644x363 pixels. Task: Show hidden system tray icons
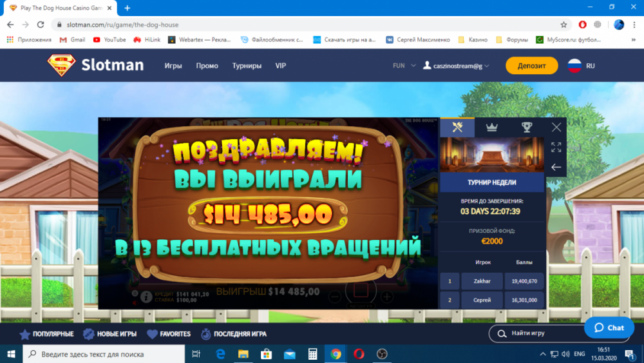[x=542, y=354]
